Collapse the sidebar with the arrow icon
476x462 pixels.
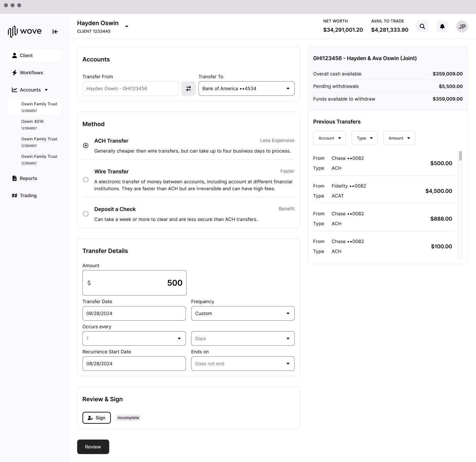tap(55, 32)
